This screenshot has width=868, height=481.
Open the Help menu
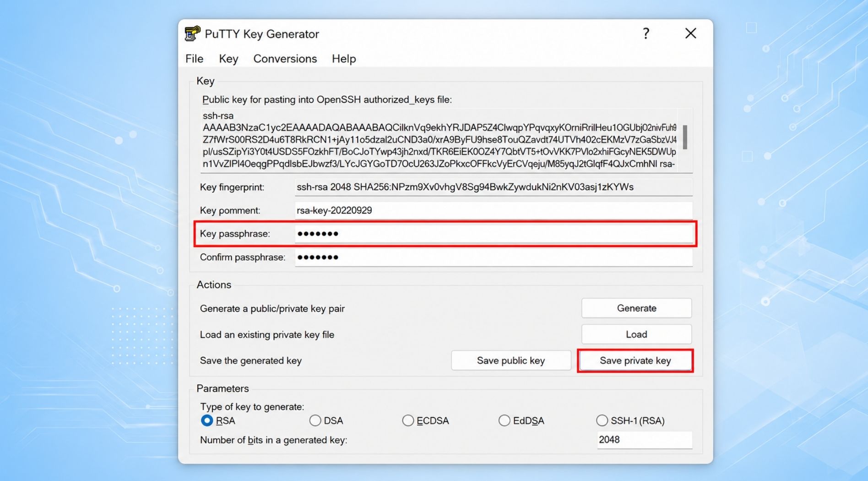pos(344,59)
